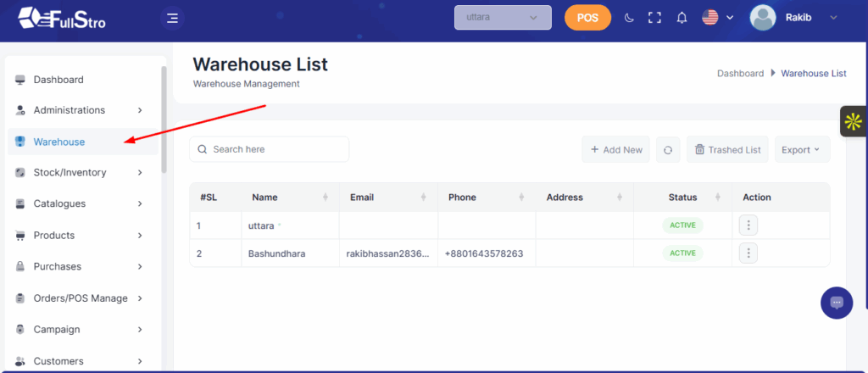This screenshot has width=868, height=373.
Task: Open the notifications bell
Action: (x=682, y=18)
